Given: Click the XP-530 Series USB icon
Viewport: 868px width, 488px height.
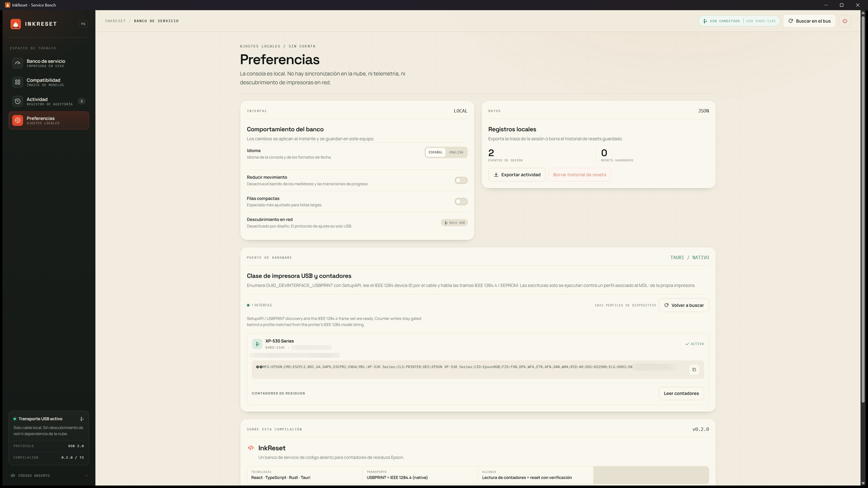Looking at the screenshot, I should tap(257, 344).
